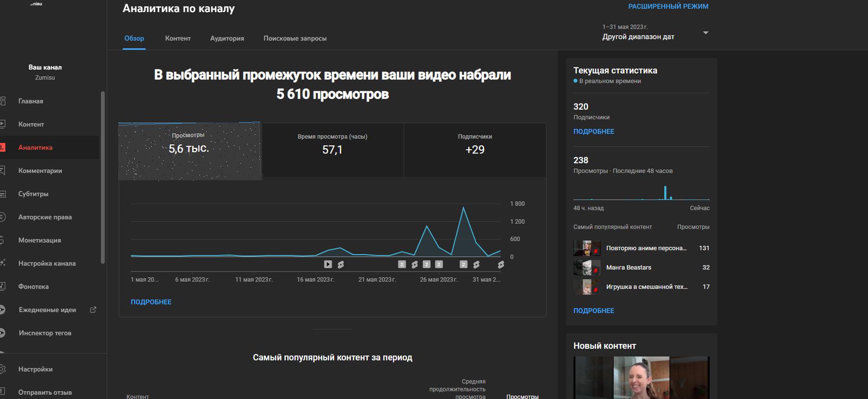Switch to the Обзор tab
Screen dimensions: 868x399
(134, 38)
